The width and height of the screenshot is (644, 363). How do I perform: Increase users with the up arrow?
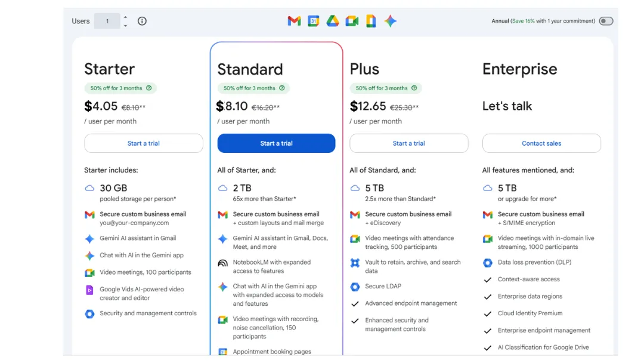tap(125, 17)
